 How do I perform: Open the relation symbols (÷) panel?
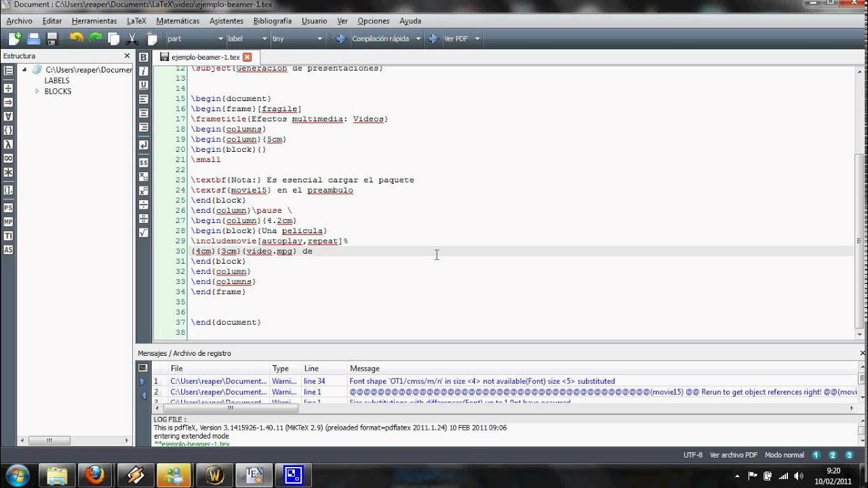point(8,88)
